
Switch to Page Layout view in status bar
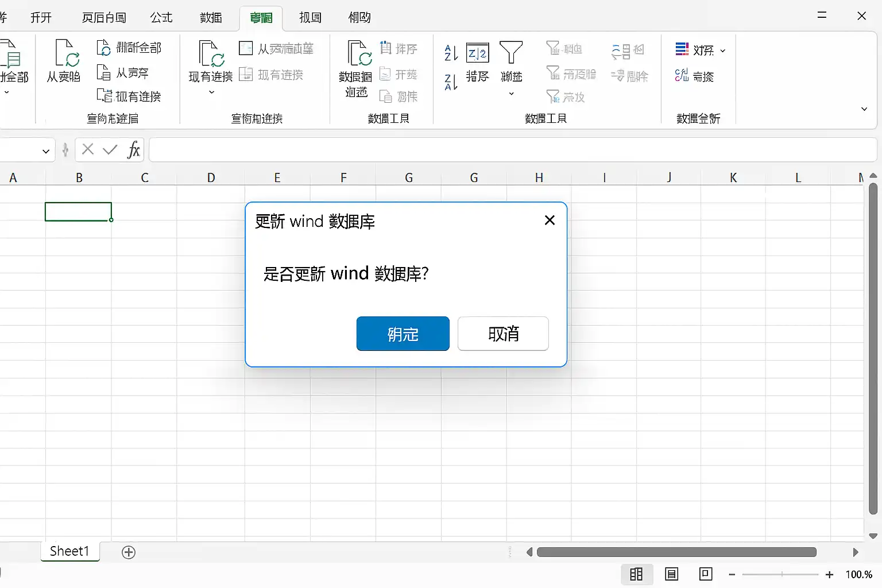671,574
